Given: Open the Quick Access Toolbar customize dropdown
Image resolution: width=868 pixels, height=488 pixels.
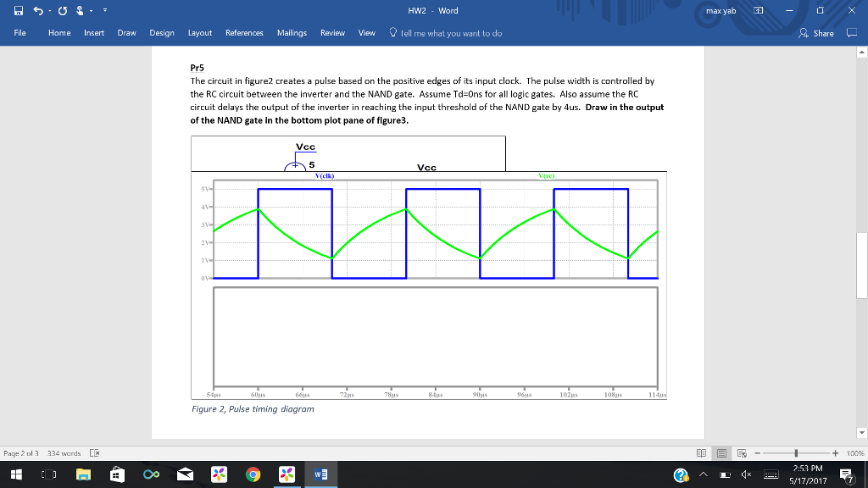Looking at the screenshot, I should 105,10.
